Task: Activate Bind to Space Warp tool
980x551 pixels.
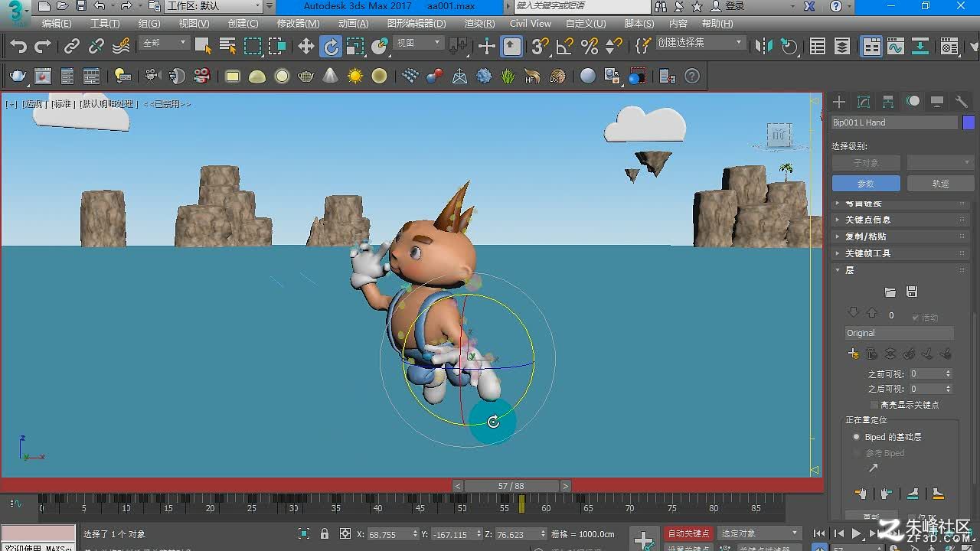Action: (x=121, y=47)
